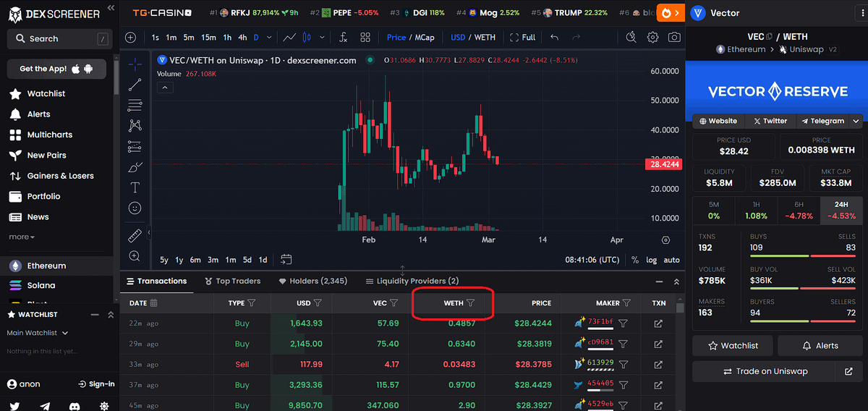
Task: Expand the chart style dropdown arrow
Action: (x=323, y=37)
